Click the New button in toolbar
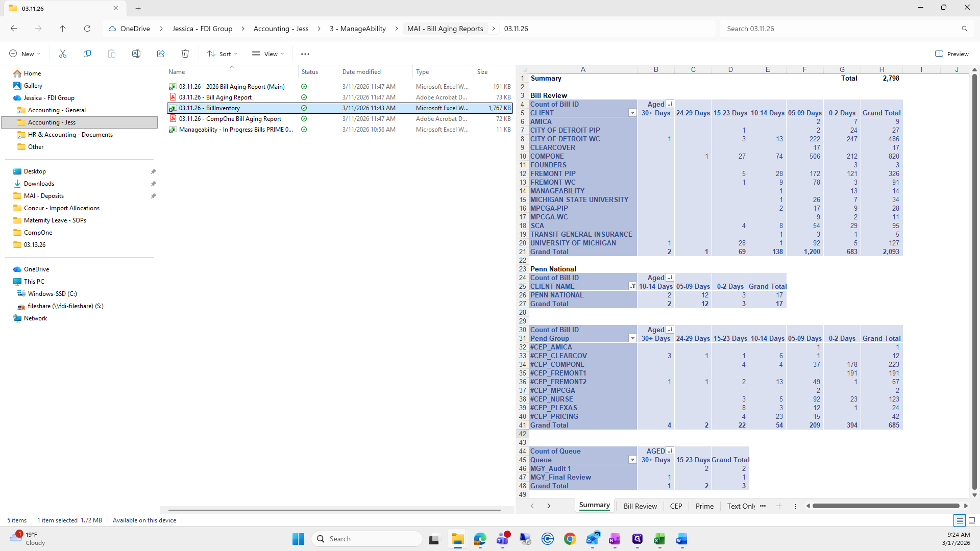Image resolution: width=980 pixels, height=551 pixels. tap(24, 54)
